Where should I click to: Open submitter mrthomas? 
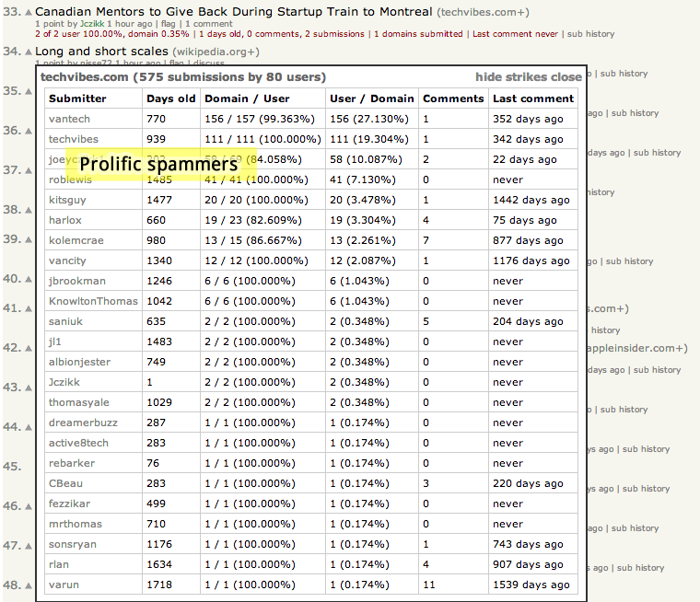tap(76, 524)
